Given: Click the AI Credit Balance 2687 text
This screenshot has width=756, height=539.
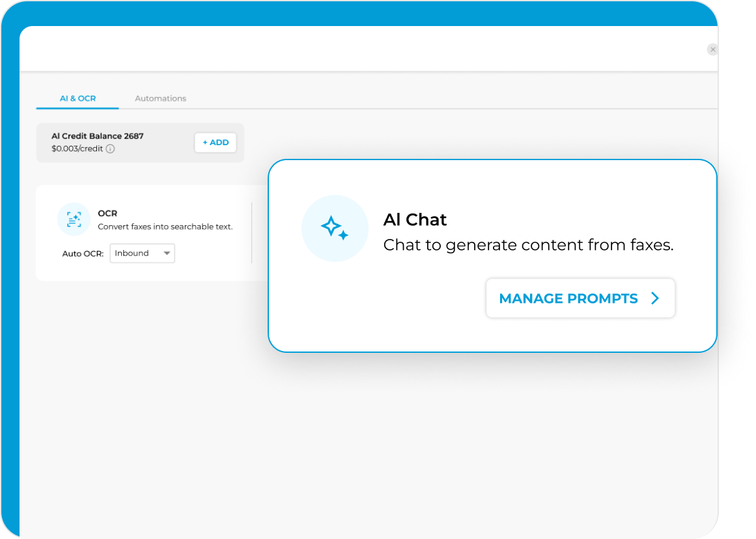Looking at the screenshot, I should [98, 136].
